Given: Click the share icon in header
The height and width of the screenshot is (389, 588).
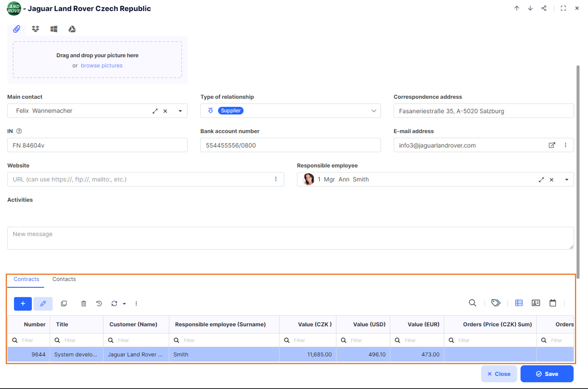Looking at the screenshot, I should [544, 8].
